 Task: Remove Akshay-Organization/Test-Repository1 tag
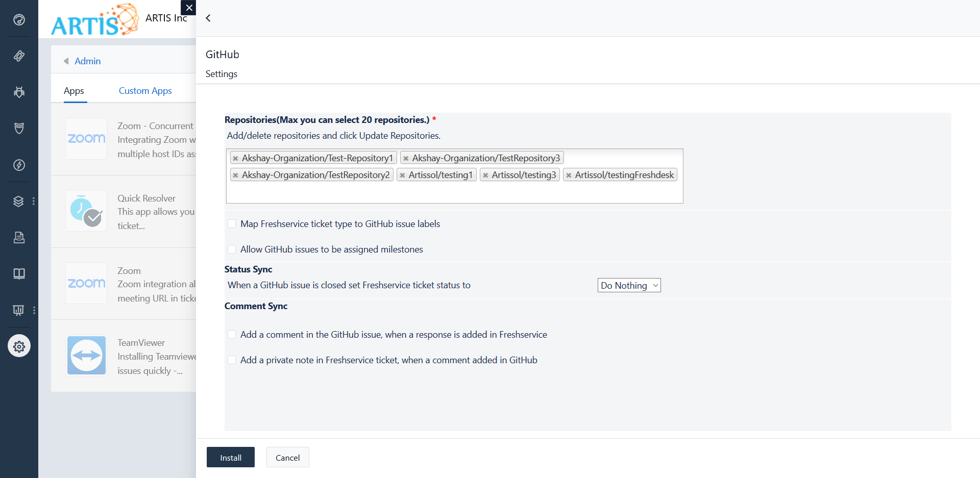235,159
